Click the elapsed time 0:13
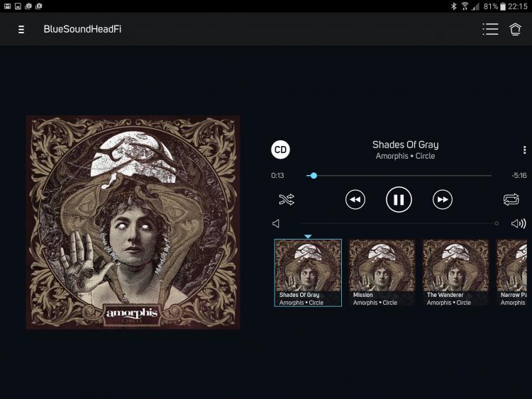This screenshot has width=532, height=399. tap(277, 176)
